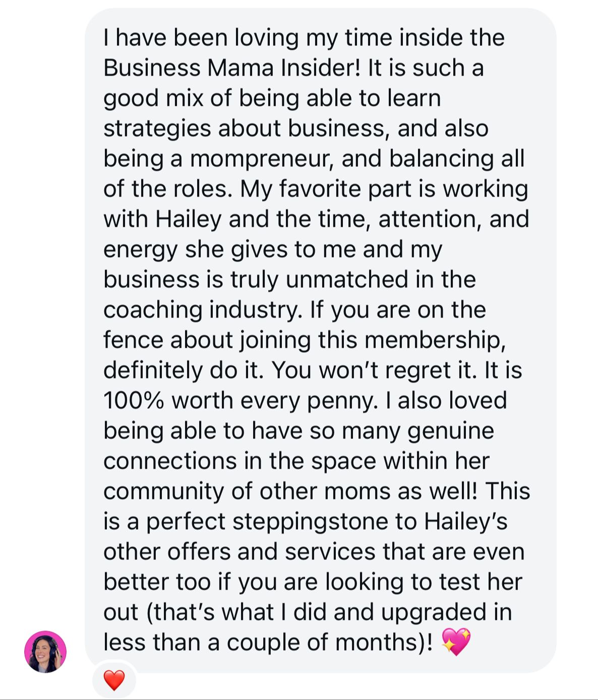
Task: Click the word "membership," in the message
Action: coord(435,340)
